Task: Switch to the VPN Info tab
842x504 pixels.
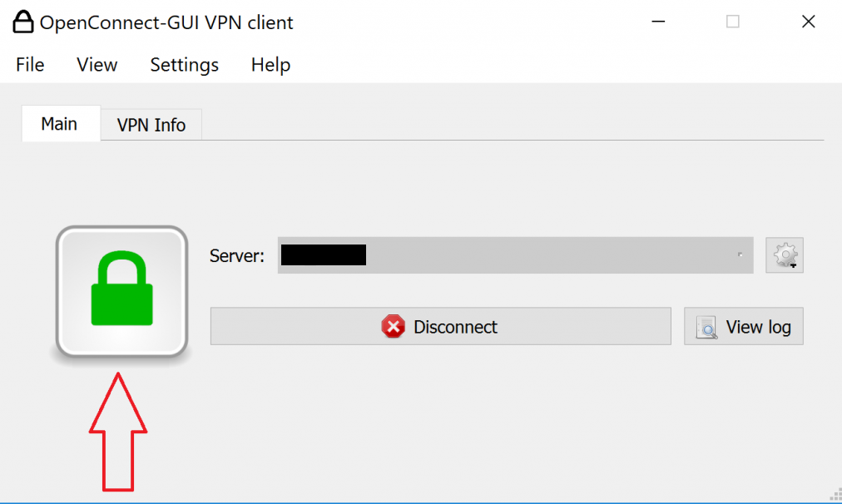Action: point(151,125)
